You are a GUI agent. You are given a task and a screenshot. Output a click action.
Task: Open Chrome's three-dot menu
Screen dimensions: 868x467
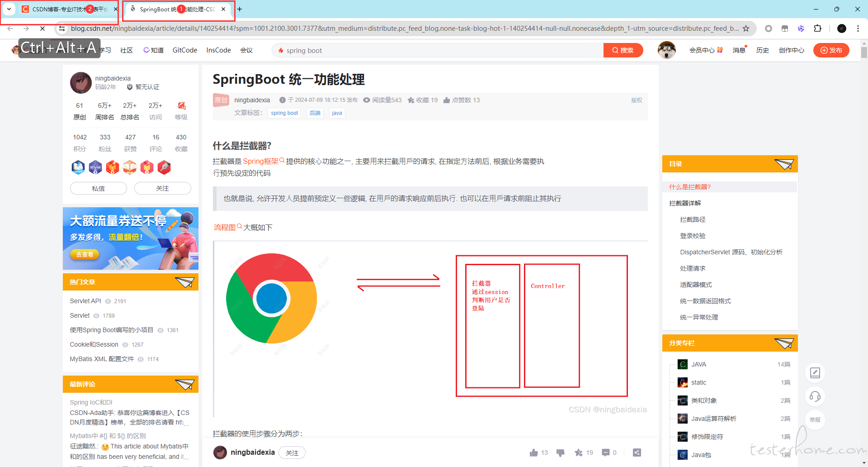click(x=858, y=29)
